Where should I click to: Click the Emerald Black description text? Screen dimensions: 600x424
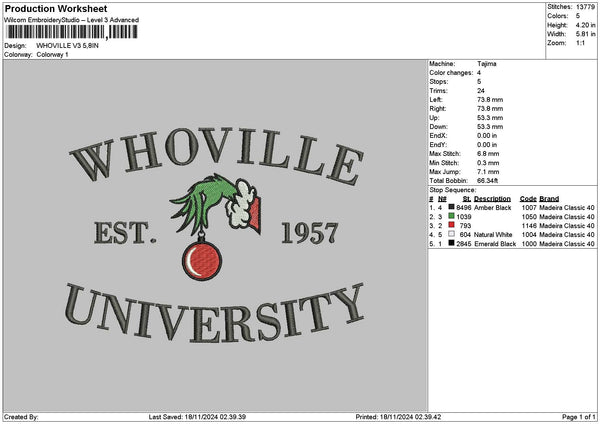(495, 244)
